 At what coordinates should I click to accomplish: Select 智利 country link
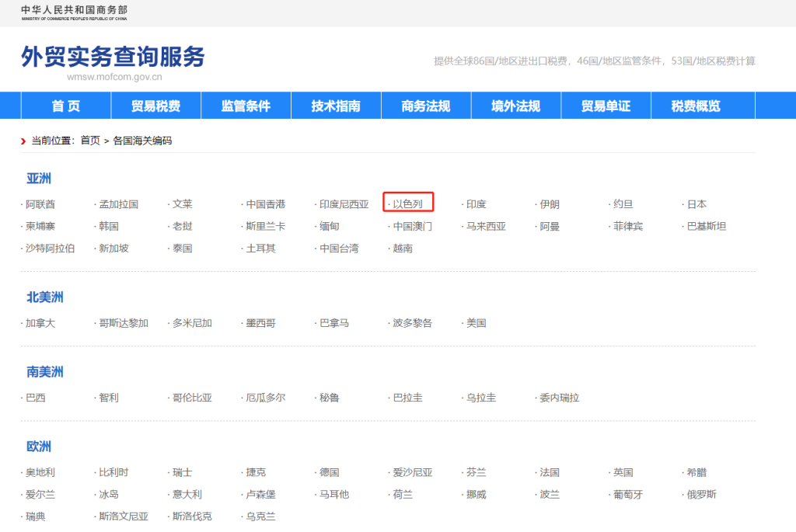(109, 398)
